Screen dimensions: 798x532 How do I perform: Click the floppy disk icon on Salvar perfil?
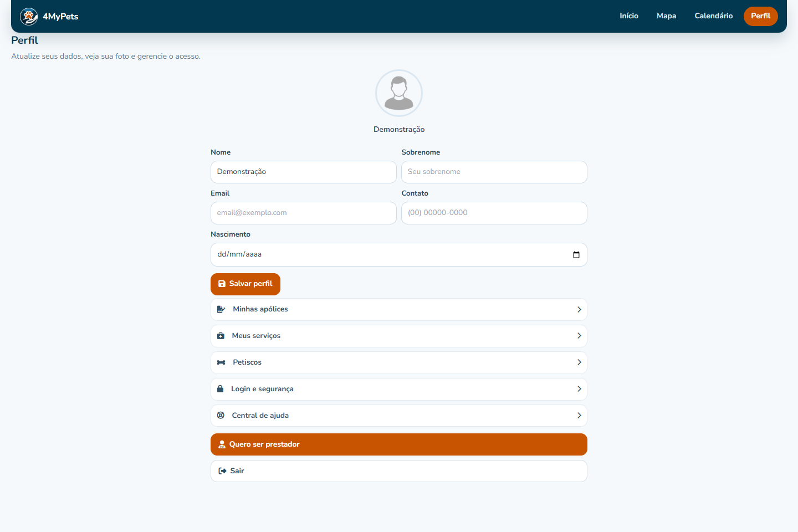(x=222, y=284)
